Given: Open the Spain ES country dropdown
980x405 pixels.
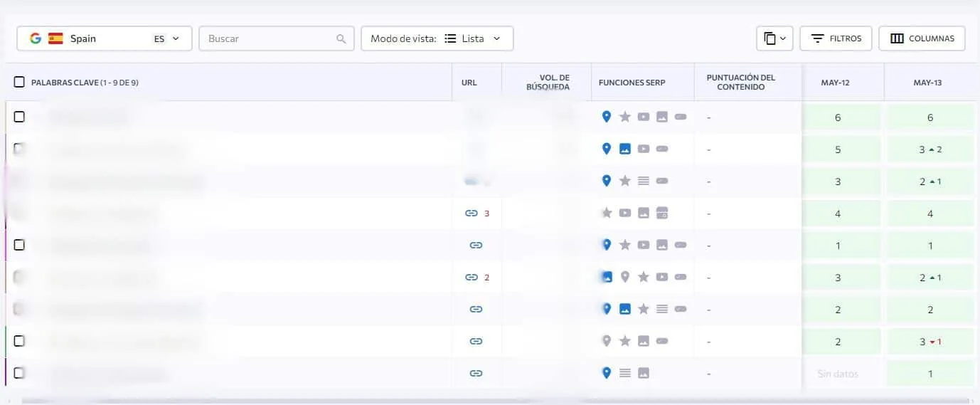Looking at the screenshot, I should pyautogui.click(x=105, y=38).
